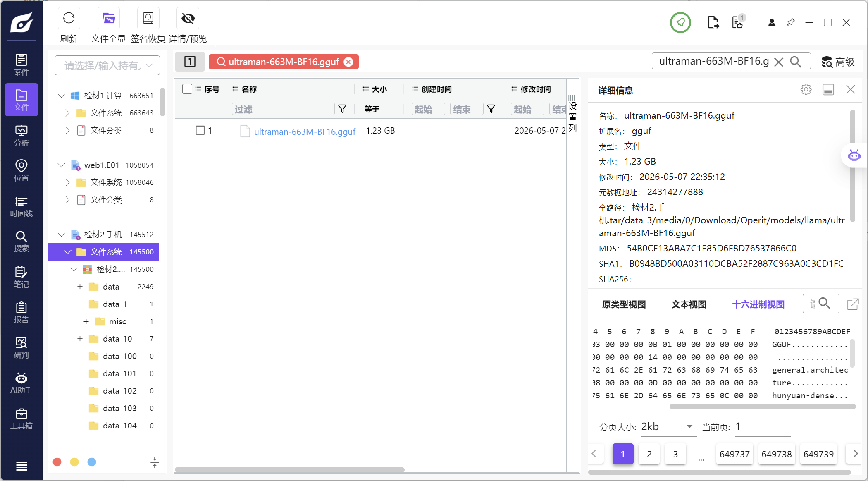Click the 高级 advanced search button

coord(838,62)
